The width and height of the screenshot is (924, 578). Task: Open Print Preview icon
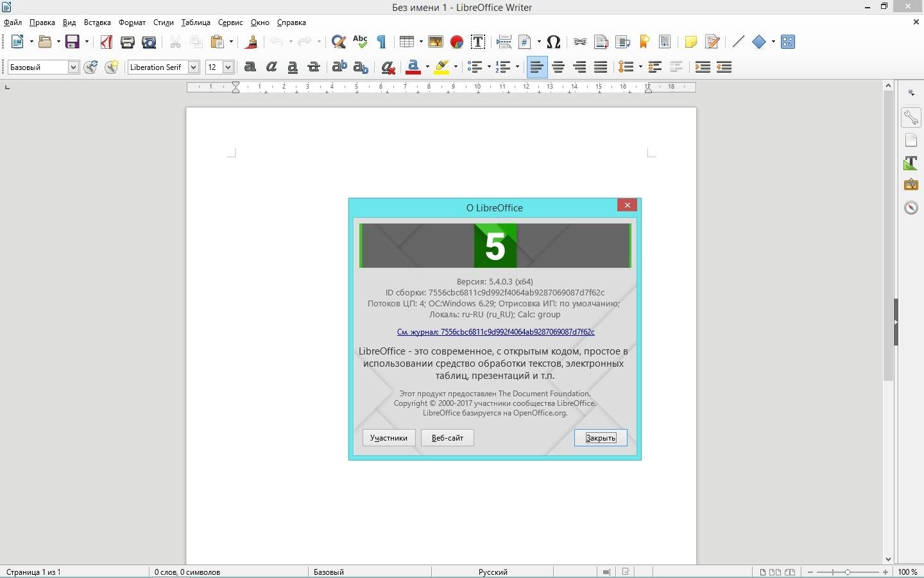tap(149, 42)
